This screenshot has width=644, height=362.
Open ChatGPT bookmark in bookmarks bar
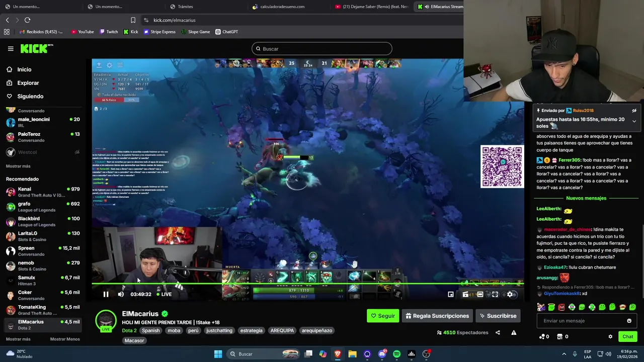[x=227, y=32]
